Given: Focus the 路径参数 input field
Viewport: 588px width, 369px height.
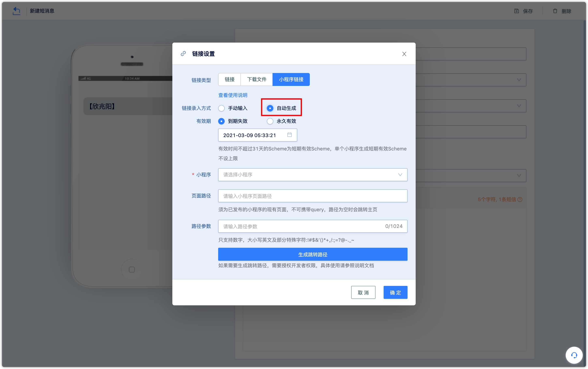Looking at the screenshot, I should (x=313, y=226).
